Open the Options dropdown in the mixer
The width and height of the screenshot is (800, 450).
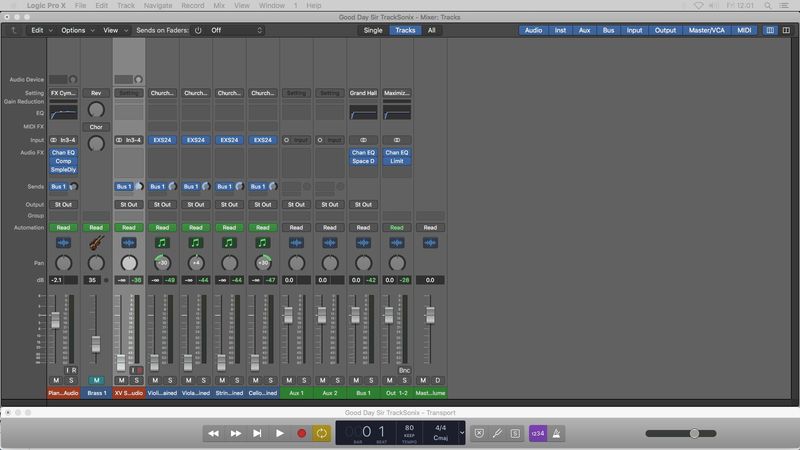(x=78, y=30)
